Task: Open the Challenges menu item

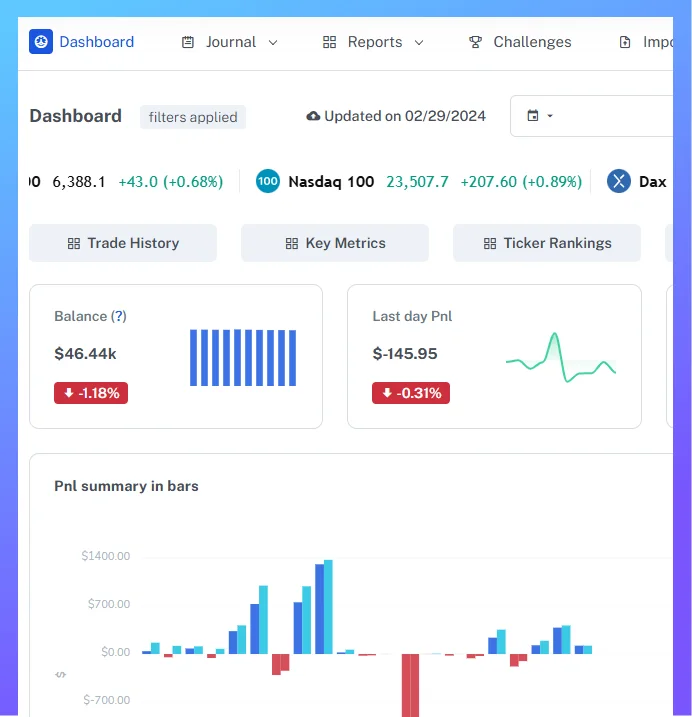Action: (x=532, y=42)
